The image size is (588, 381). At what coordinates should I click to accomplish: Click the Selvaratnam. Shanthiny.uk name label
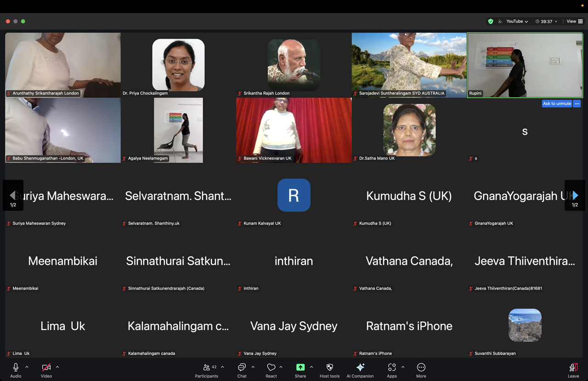pos(154,223)
